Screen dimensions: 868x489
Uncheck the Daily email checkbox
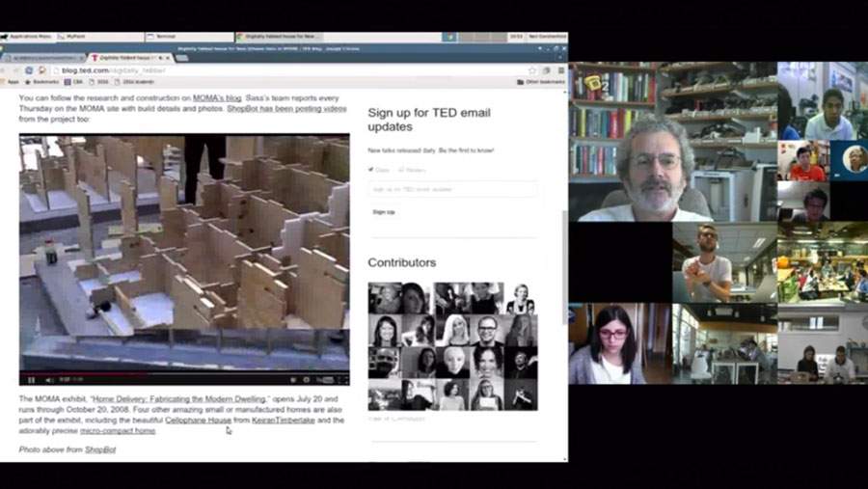tap(371, 170)
